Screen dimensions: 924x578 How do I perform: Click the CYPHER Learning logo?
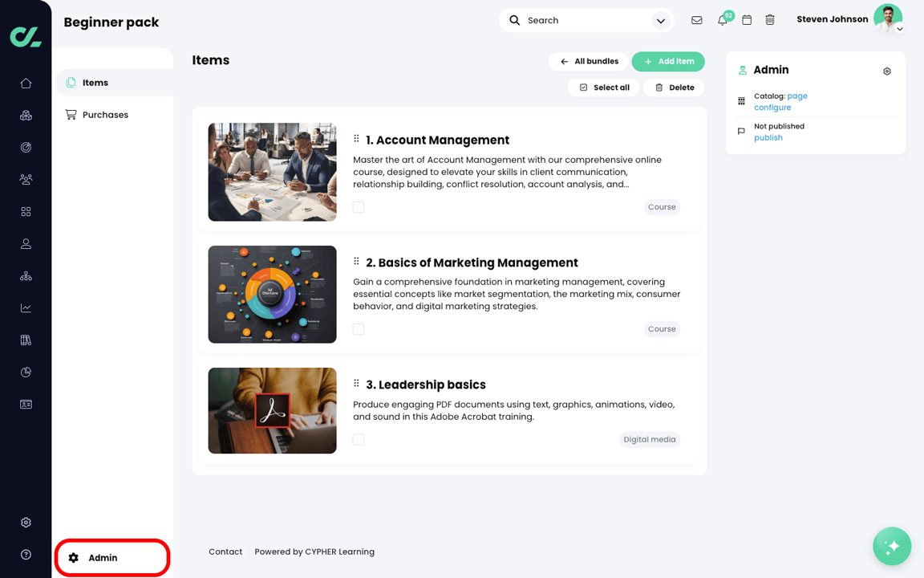tap(26, 37)
